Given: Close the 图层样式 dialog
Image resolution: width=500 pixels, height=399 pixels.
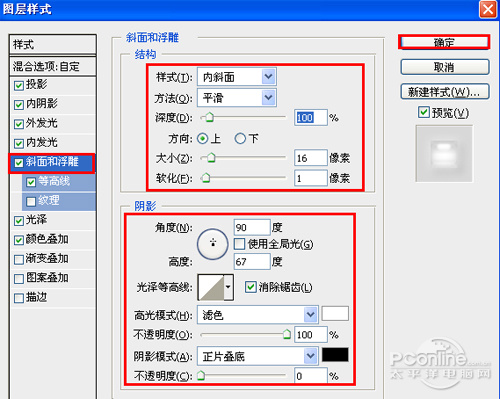Looking at the screenshot, I should 488,9.
